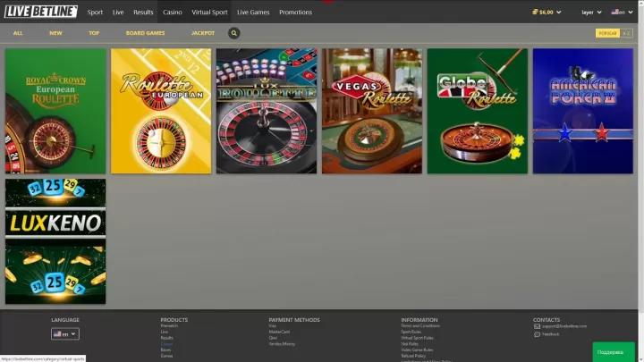The image size is (644, 362).
Task: Click the coins balance icon
Action: click(534, 13)
